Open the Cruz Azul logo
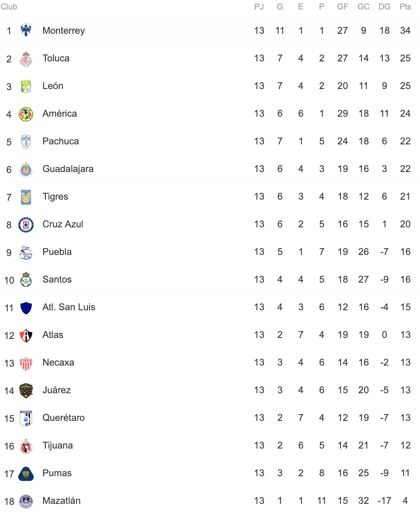The image size is (420, 518). coord(26,225)
